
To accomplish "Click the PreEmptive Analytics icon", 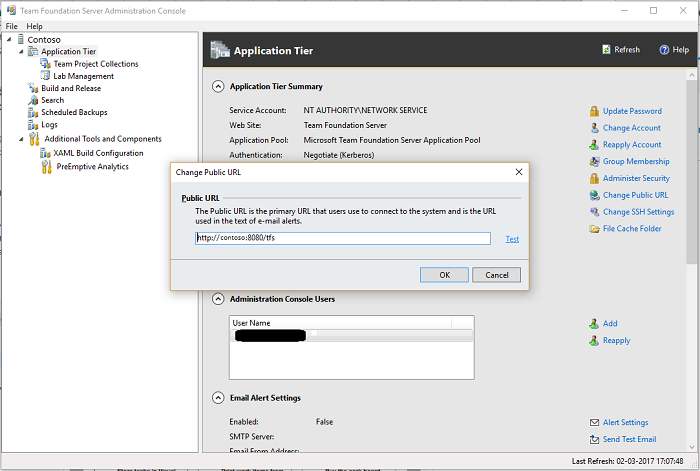I will pyautogui.click(x=46, y=167).
